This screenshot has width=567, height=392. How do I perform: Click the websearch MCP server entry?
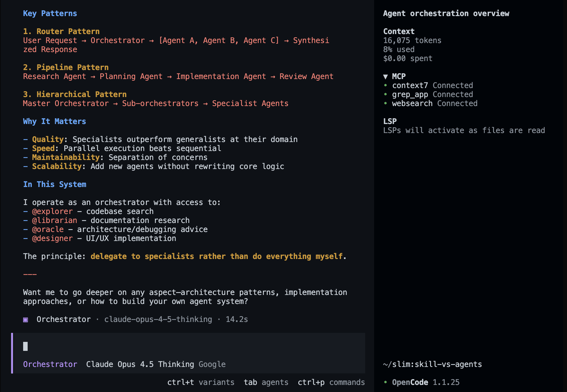coord(412,103)
